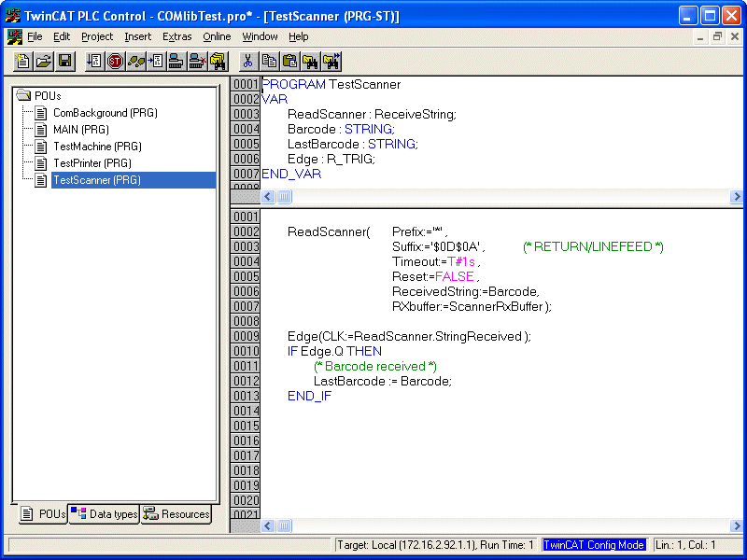
Task: Click FALSE value on the Reset line
Action: click(455, 276)
